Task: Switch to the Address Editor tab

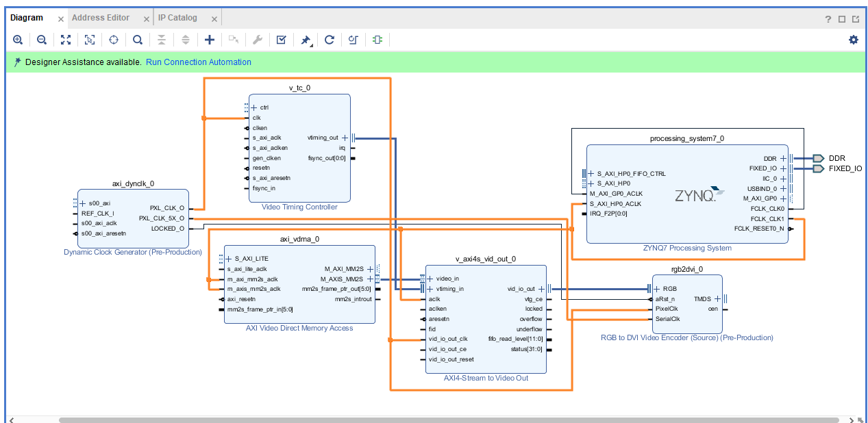Action: [101, 18]
